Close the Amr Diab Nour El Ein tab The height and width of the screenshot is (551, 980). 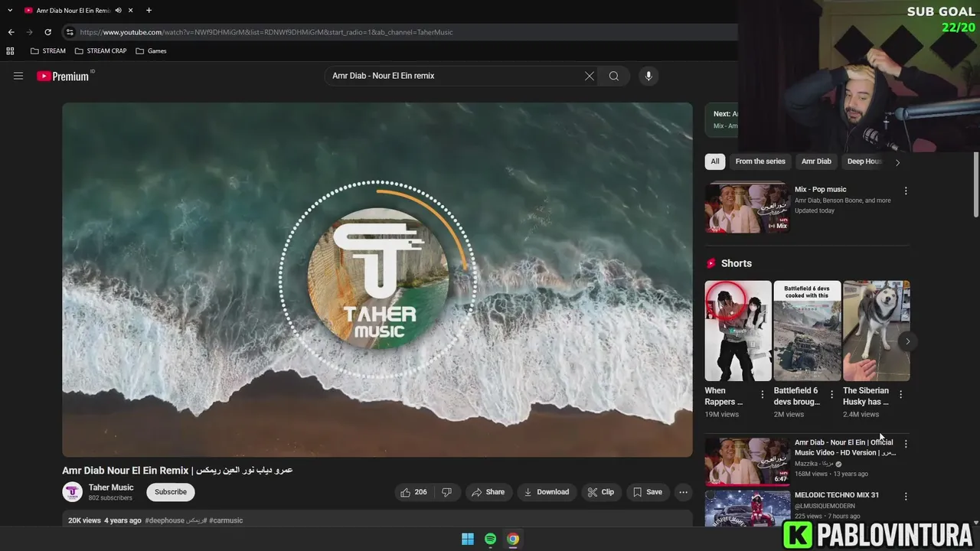(131, 11)
